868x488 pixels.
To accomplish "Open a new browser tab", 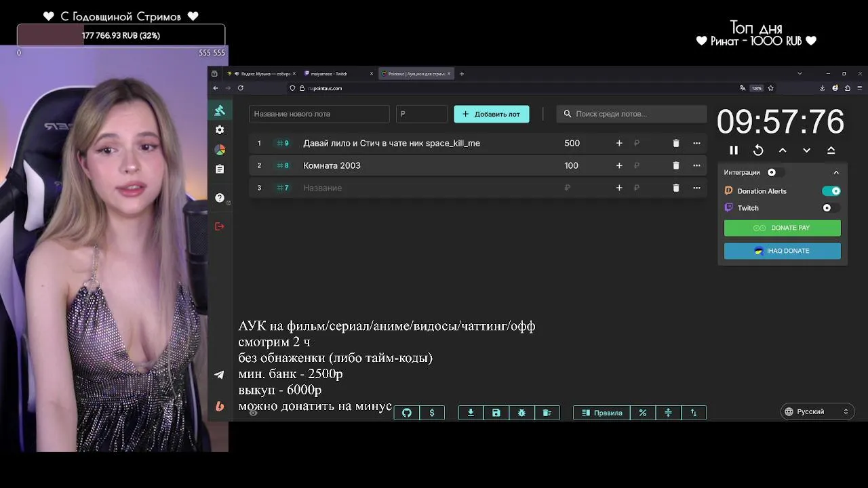I will 462,73.
